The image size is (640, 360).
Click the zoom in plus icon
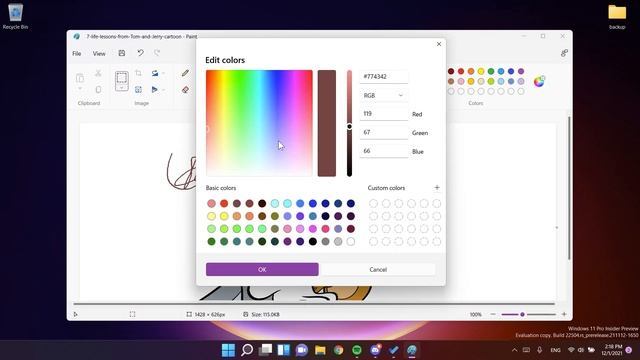pos(564,314)
